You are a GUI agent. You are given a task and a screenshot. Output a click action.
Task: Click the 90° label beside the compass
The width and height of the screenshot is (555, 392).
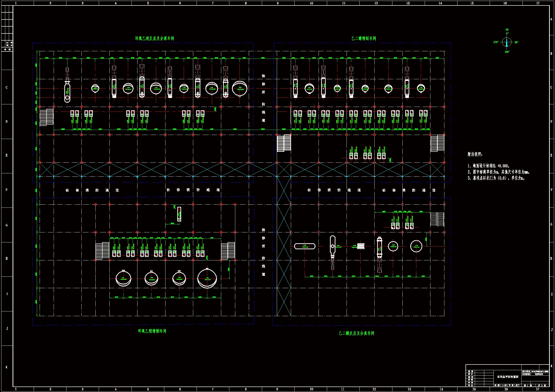[x=517, y=42]
